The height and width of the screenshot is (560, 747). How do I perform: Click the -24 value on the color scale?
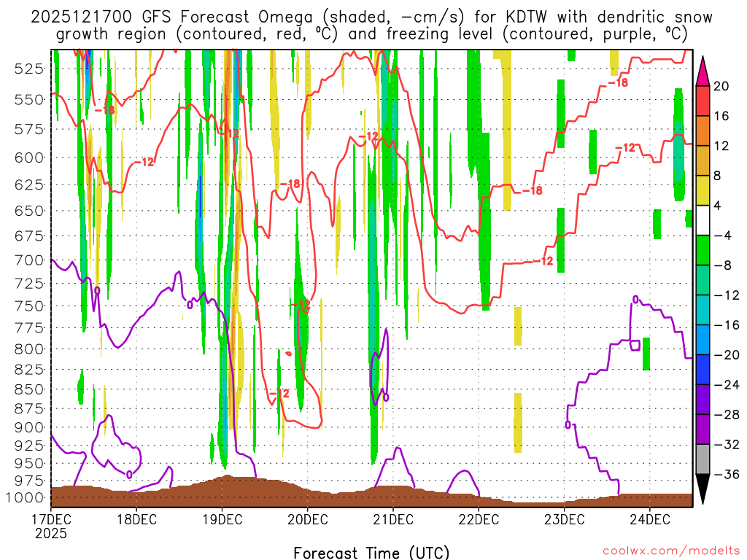coord(727,385)
